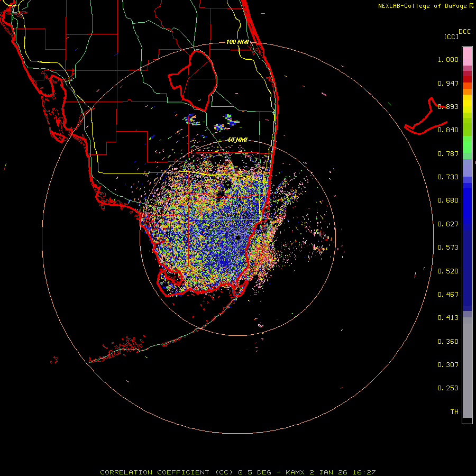Select the 0.947 scale value

448,83
